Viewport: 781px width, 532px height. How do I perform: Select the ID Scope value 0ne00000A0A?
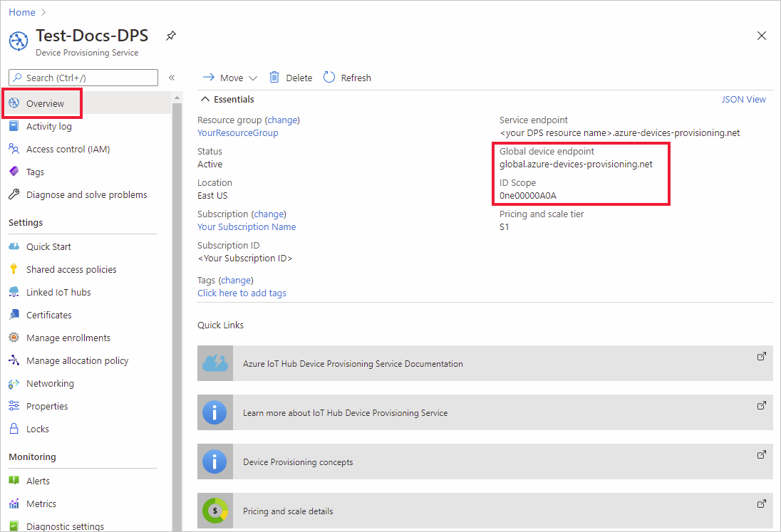click(527, 196)
